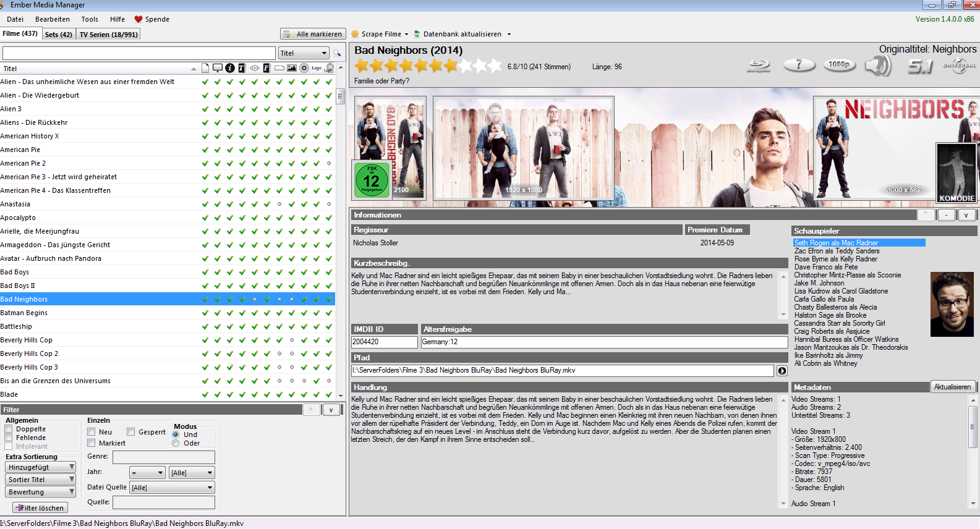Click the unknown question mark format icon
The image size is (980, 529).
pyautogui.click(x=799, y=64)
